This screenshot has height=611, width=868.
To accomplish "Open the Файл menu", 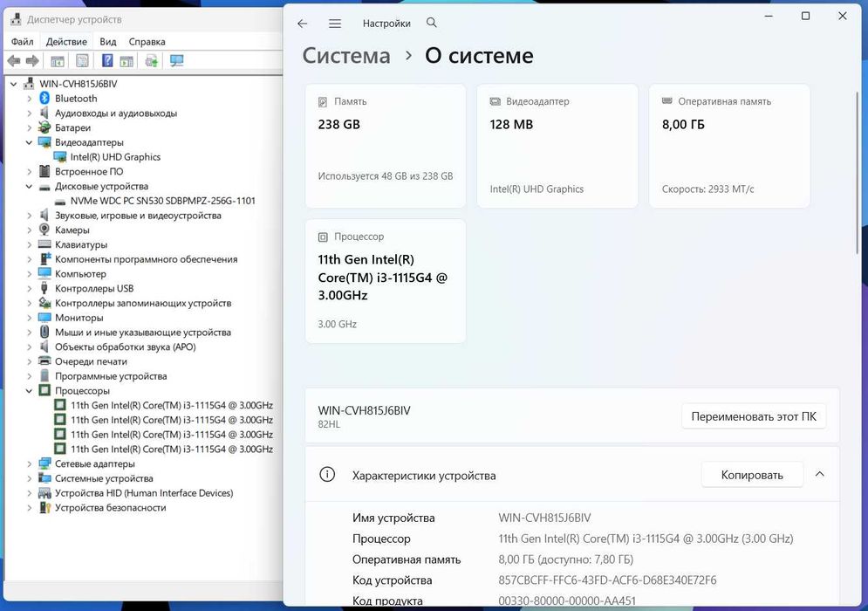I will pyautogui.click(x=22, y=42).
